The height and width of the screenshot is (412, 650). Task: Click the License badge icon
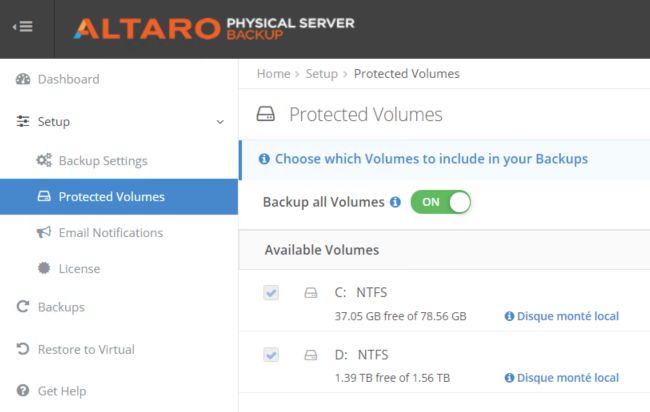click(44, 269)
